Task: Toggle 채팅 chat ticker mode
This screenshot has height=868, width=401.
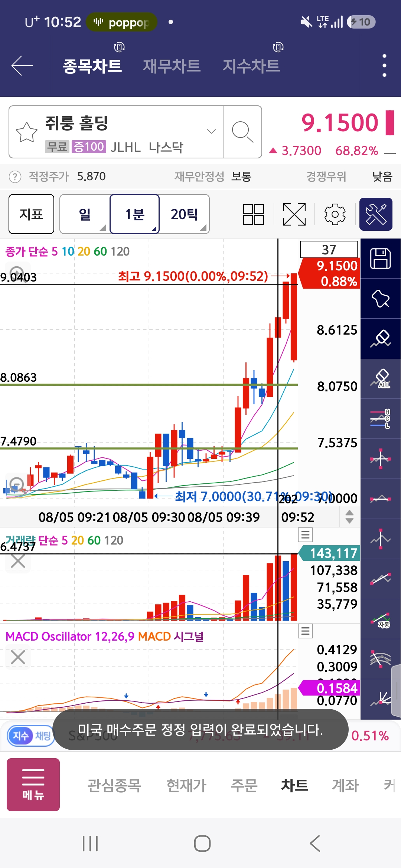Action: pos(43,736)
